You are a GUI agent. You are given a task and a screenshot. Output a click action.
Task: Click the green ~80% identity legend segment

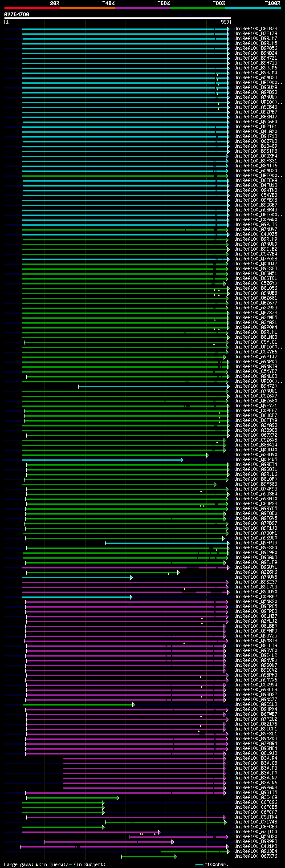198,8
